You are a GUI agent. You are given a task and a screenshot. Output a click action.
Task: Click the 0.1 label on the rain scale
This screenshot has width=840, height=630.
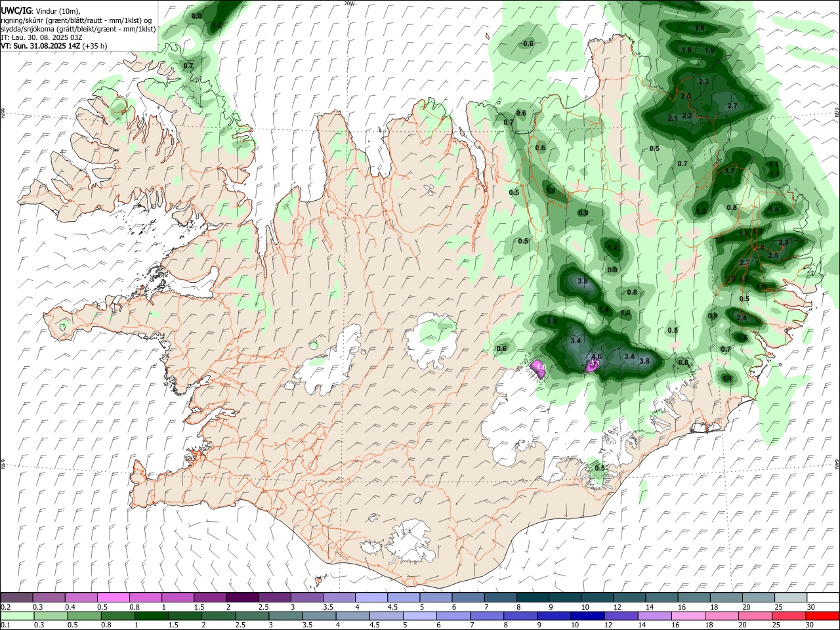coord(5,625)
